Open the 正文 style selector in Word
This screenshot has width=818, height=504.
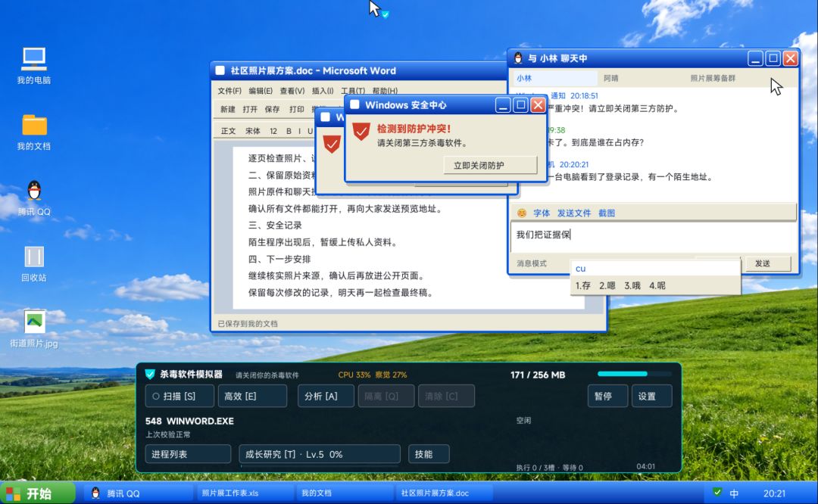point(229,131)
